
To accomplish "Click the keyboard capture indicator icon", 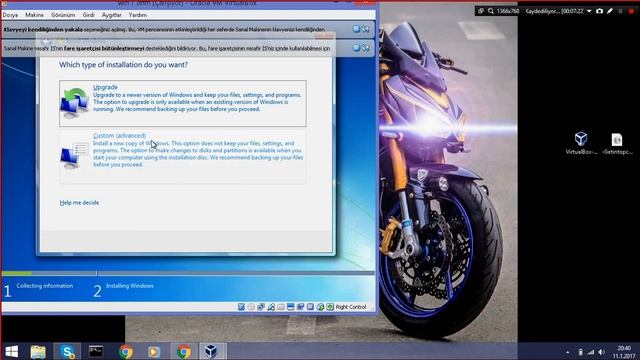I will [x=330, y=307].
